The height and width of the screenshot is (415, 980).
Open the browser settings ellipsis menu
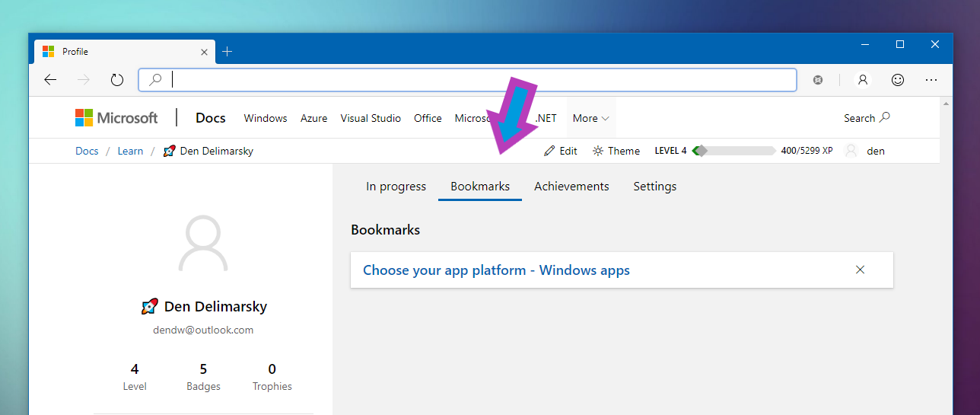click(931, 79)
